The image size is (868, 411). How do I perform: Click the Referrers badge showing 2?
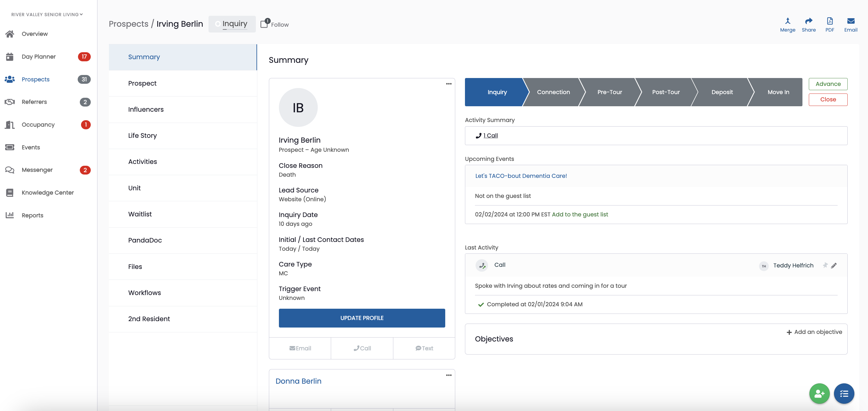pos(85,102)
